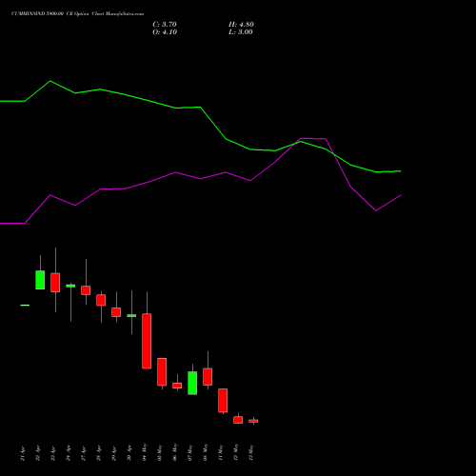Select the flat green dash candle for 21 Apr

pyautogui.click(x=25, y=306)
